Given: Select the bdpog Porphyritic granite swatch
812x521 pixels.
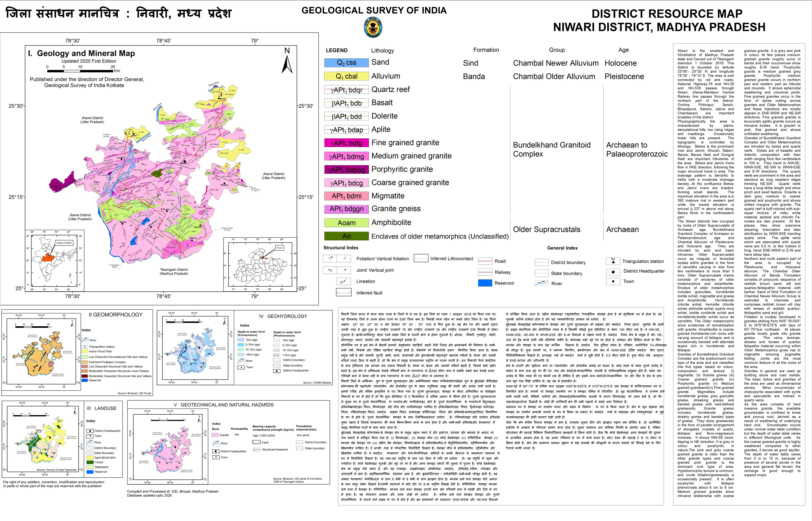Looking at the screenshot, I should pyautogui.click(x=346, y=170).
